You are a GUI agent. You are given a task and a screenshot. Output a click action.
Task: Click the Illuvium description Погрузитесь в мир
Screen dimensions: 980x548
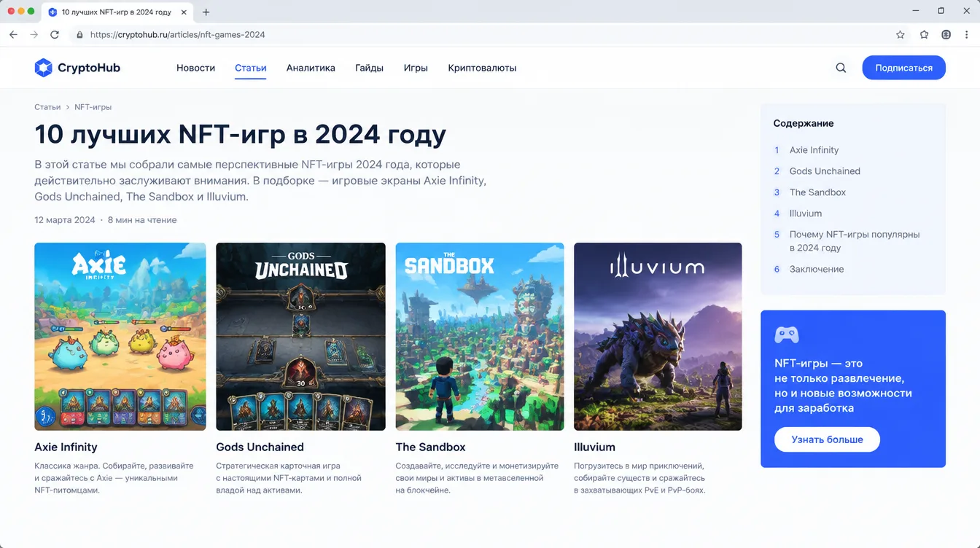[x=639, y=478]
